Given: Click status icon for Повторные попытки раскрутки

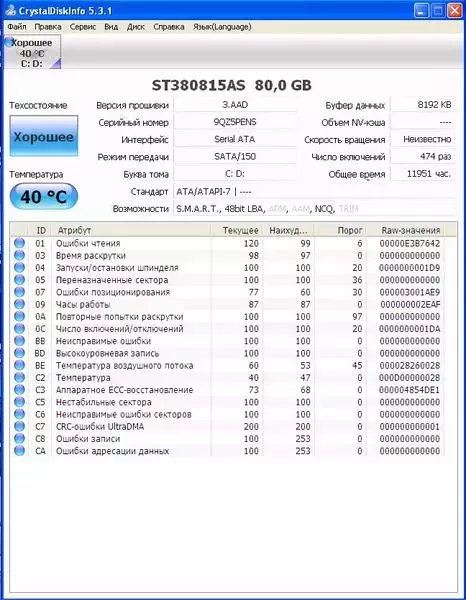Looking at the screenshot, I should (19, 316).
